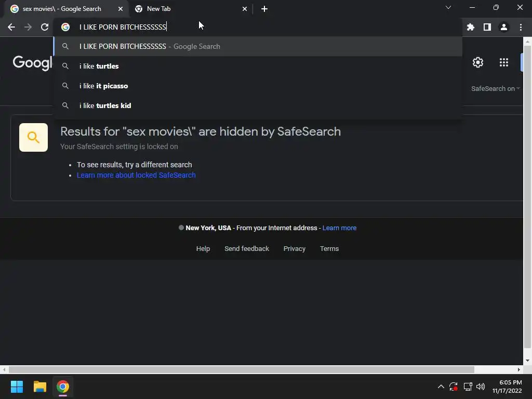The height and width of the screenshot is (399, 532).
Task: Choose the 'i like turtles' suggestion
Action: coord(258,66)
